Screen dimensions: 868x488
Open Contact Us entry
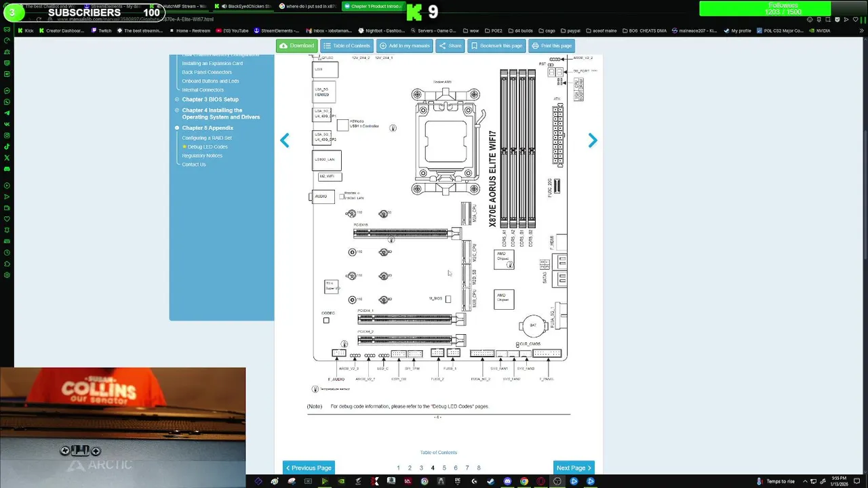[194, 164]
